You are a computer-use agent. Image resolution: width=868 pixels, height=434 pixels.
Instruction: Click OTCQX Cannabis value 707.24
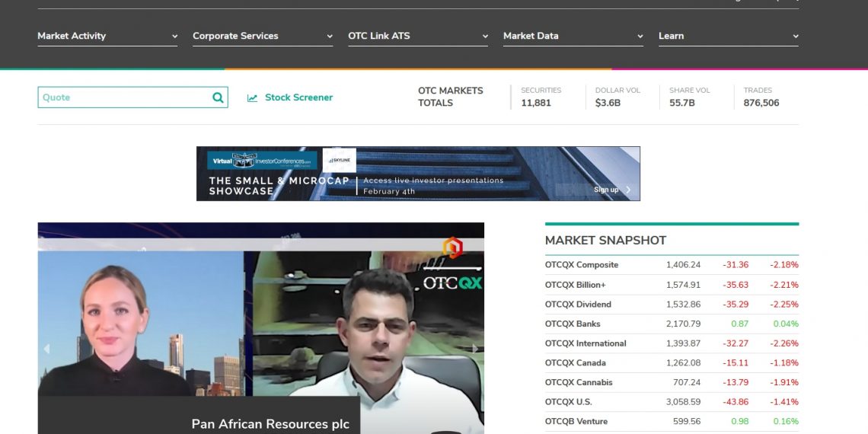tap(688, 382)
